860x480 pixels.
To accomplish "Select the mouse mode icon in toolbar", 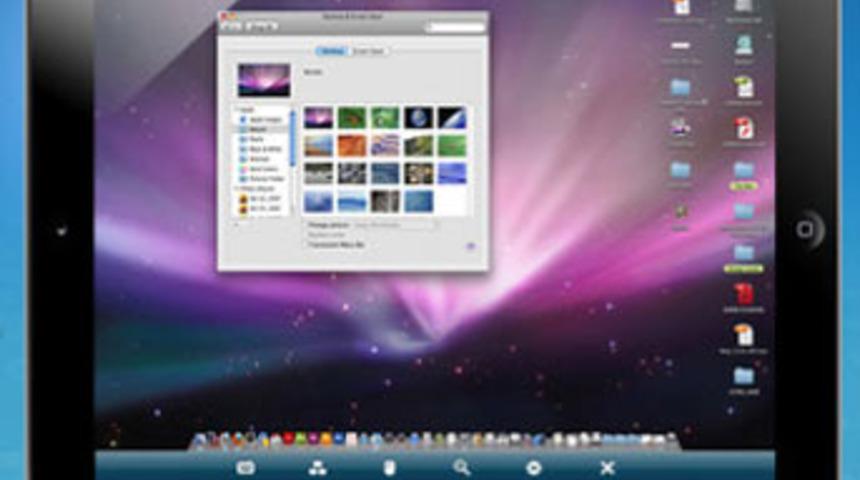I will pos(389,467).
